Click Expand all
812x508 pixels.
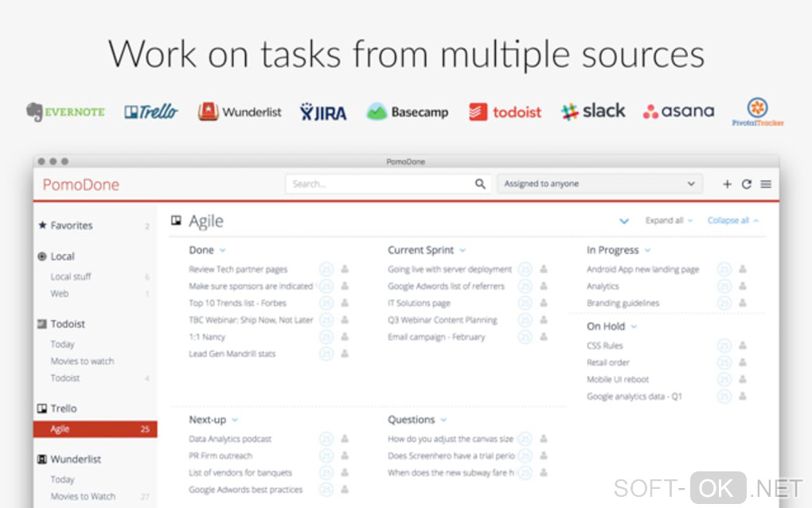coord(668,221)
